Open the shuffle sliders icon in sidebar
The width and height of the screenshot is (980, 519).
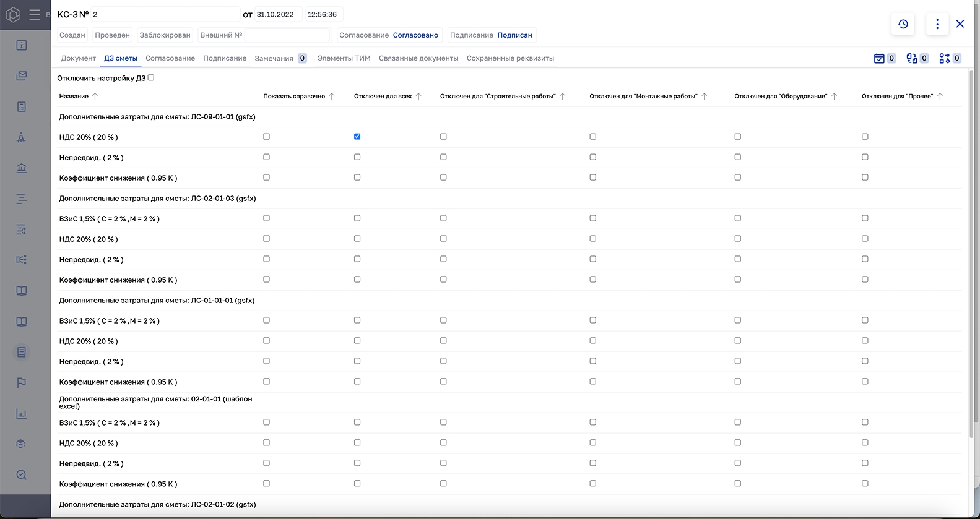coord(22,229)
